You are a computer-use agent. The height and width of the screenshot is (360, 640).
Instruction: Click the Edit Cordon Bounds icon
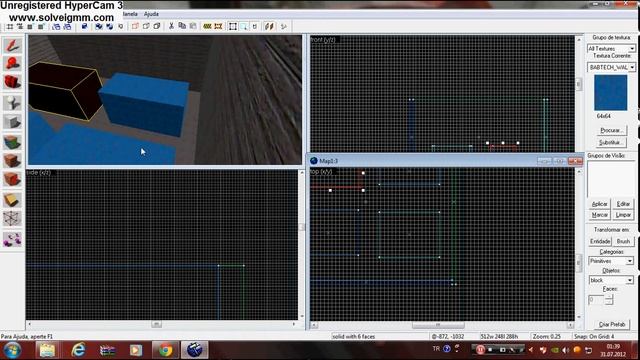coord(218,27)
